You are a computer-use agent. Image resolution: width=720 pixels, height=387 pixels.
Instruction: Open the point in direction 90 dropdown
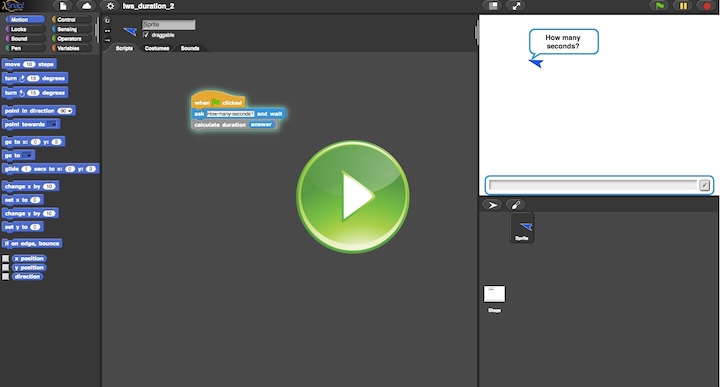pyautogui.click(x=65, y=111)
